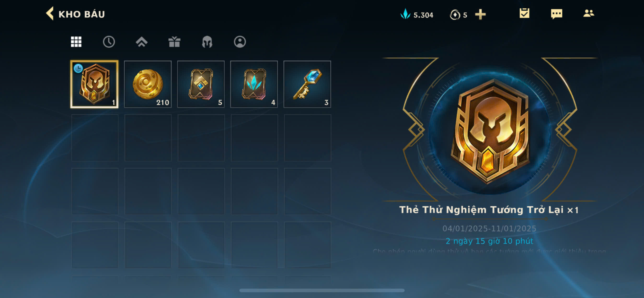Viewport: 644px width, 298px height.
Task: Switch to the time-limited items clock tab
Action: coord(109,42)
